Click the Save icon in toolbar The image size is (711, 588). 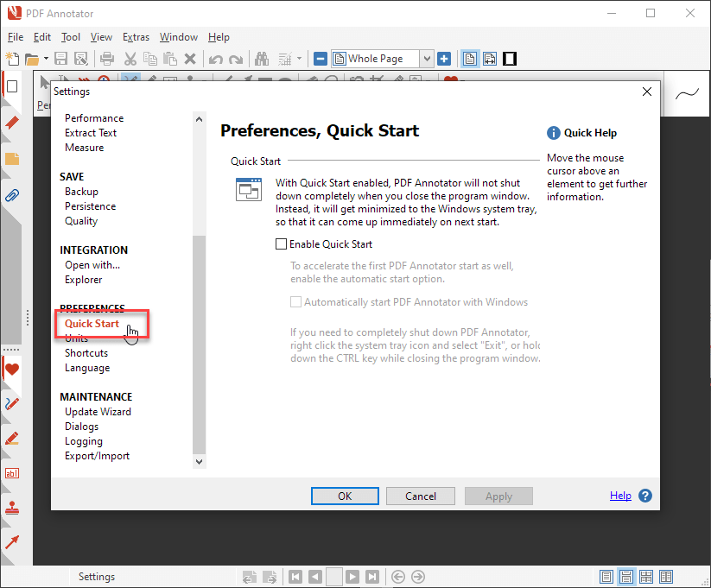click(x=61, y=59)
